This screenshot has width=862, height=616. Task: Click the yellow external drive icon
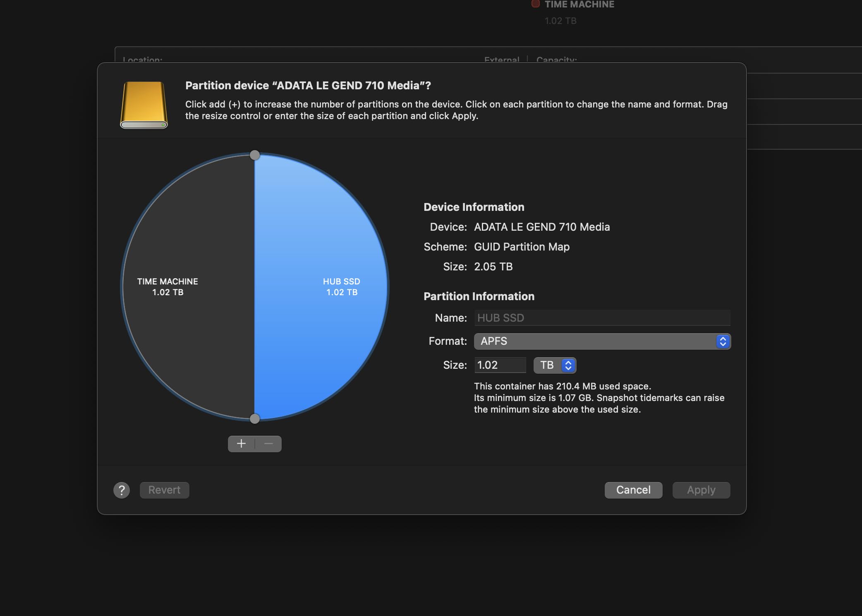[144, 105]
